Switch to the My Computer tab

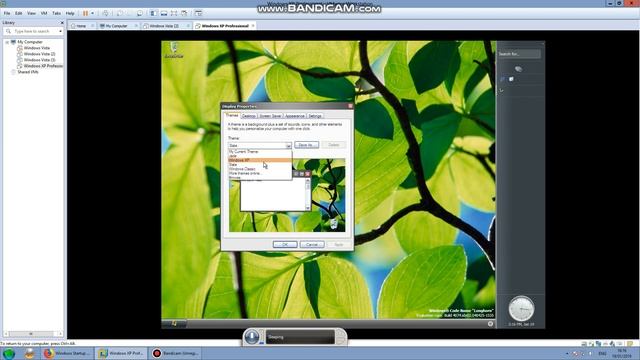click(116, 26)
